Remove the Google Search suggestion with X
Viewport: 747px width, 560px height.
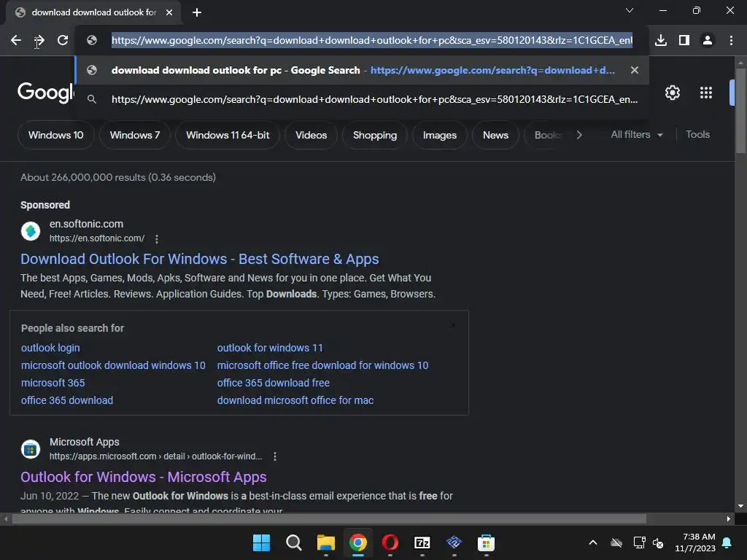click(x=635, y=70)
